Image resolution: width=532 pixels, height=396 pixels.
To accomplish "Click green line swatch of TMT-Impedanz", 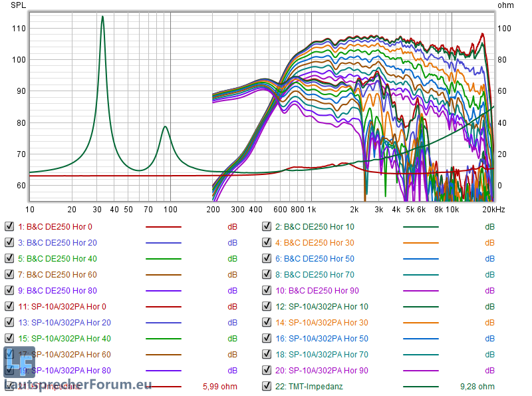I will (421, 387).
